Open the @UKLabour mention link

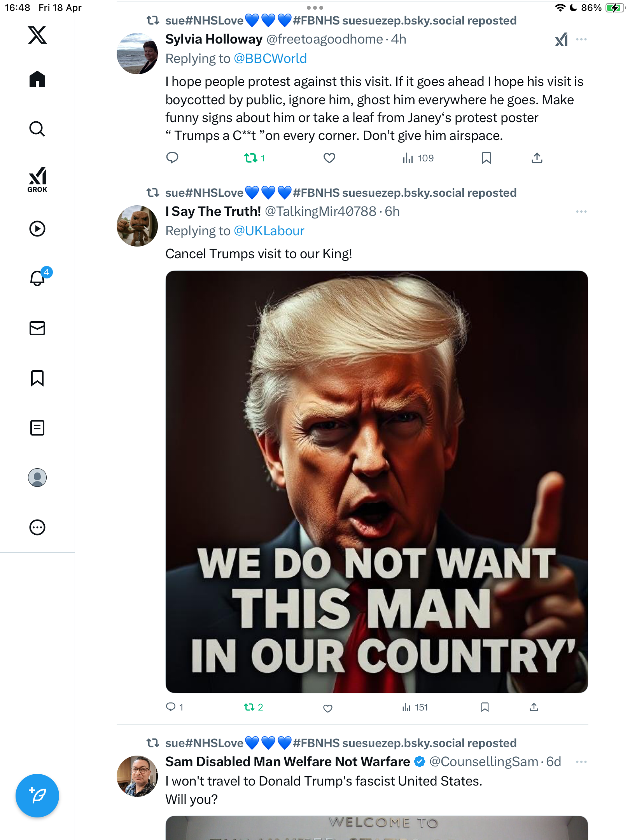269,231
